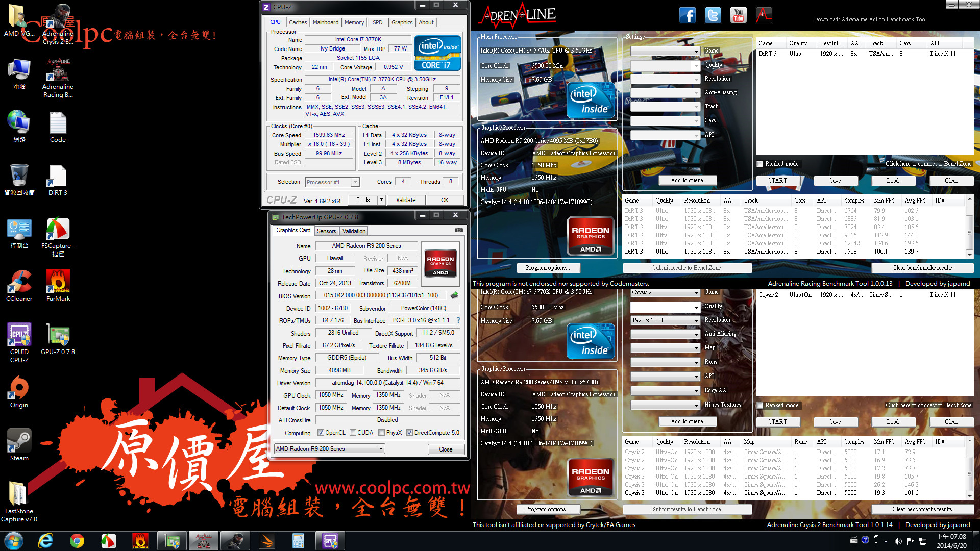Open the Track dropdown in racing benchmark
The width and height of the screenshot is (980, 551).
point(666,107)
